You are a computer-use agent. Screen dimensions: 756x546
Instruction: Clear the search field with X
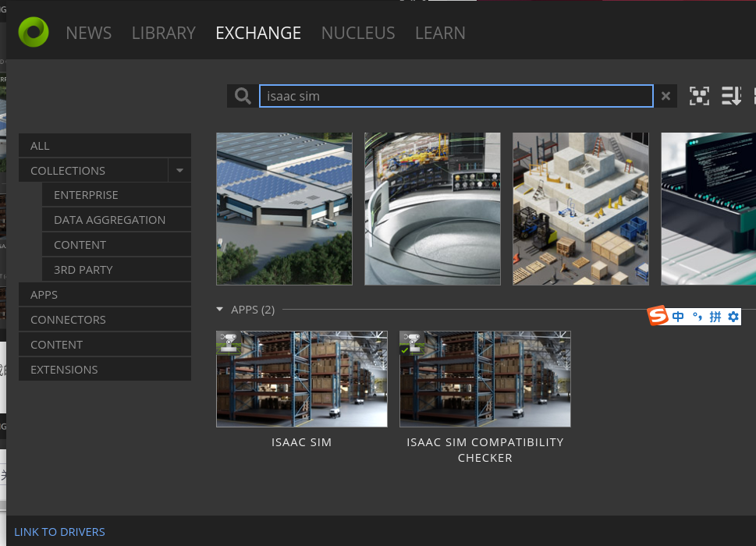click(665, 96)
